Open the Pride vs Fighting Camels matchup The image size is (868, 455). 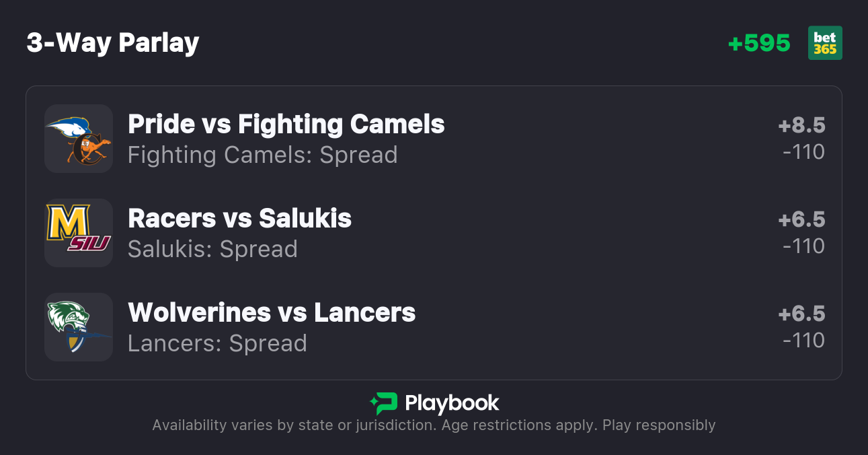(286, 125)
